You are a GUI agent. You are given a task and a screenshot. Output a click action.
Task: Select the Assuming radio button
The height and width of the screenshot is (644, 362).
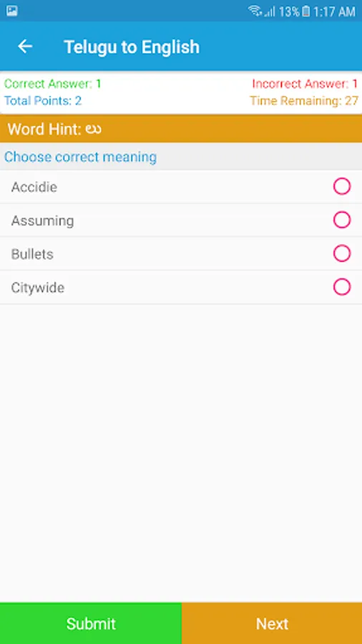pyautogui.click(x=342, y=220)
